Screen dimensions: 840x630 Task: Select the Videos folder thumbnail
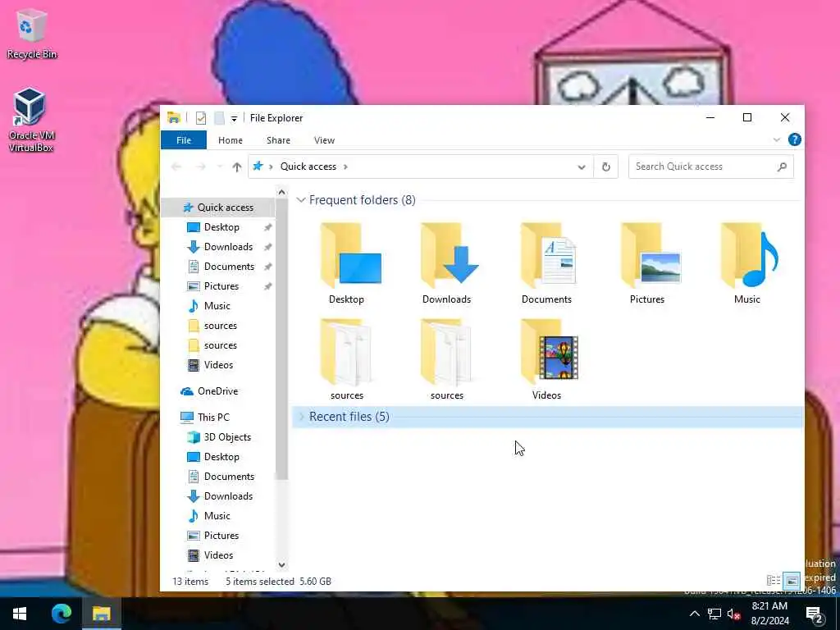point(546,359)
